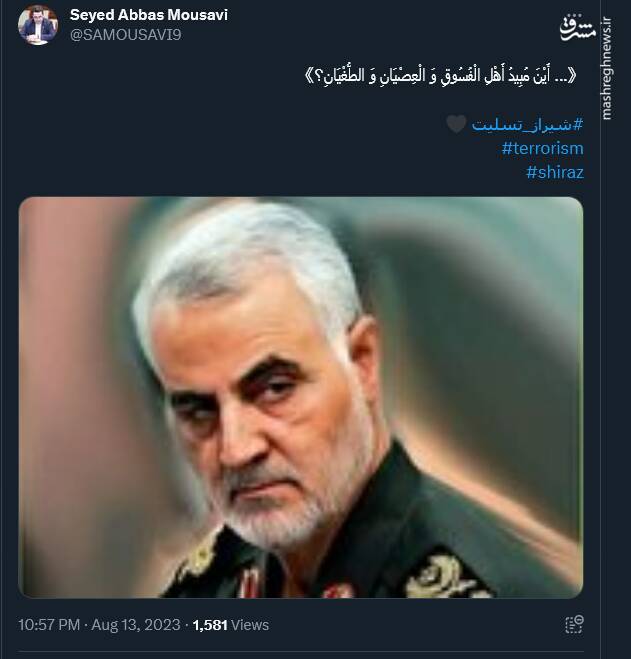Screen dimensions: 631x659
Task: Click the Mashregh calligraphy logo
Action: 577,28
